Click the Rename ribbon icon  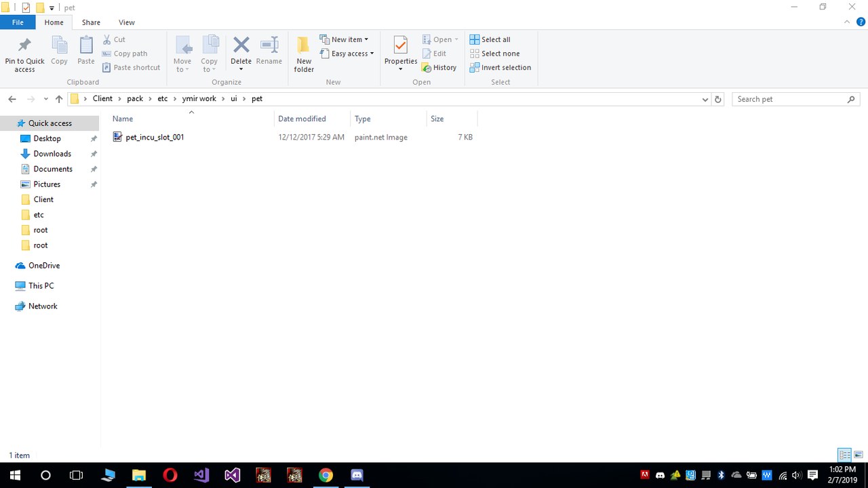click(x=269, y=52)
